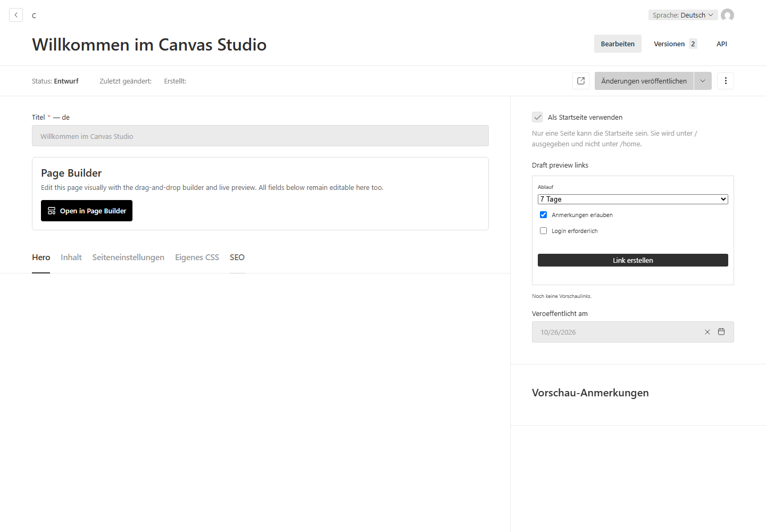Open the Sprache: Deutsch language dropdown
Screen dimensions: 766x532
683,15
